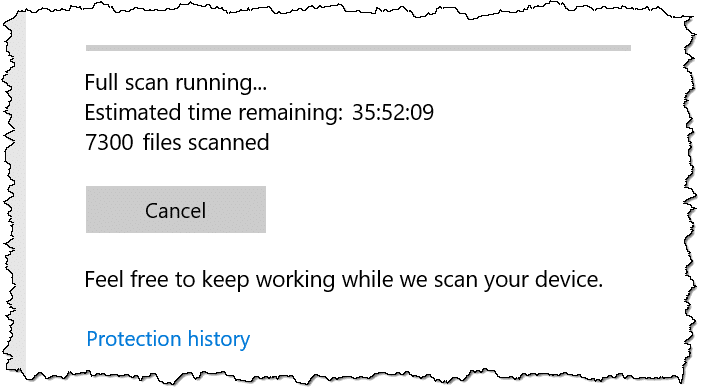
Task: Cancel the running full scan
Action: [x=176, y=209]
